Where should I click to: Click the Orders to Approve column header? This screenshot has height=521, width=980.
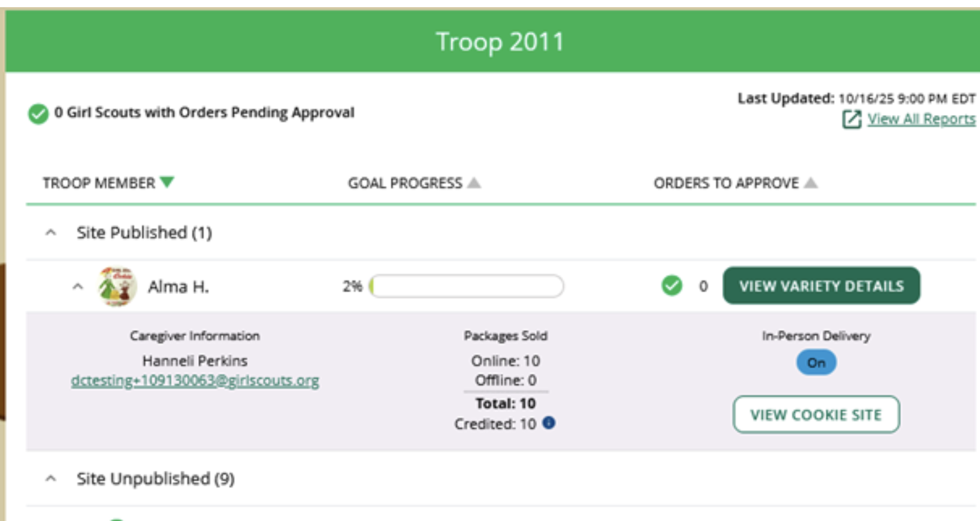tap(726, 183)
